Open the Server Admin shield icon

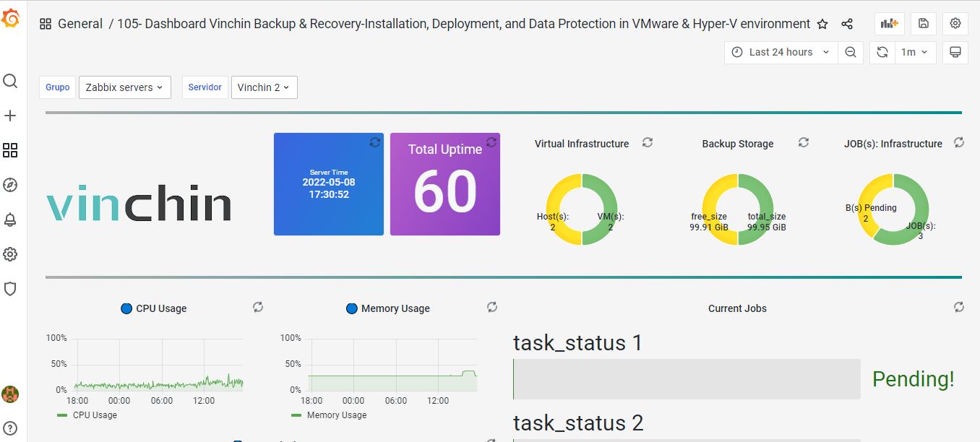click(x=10, y=289)
